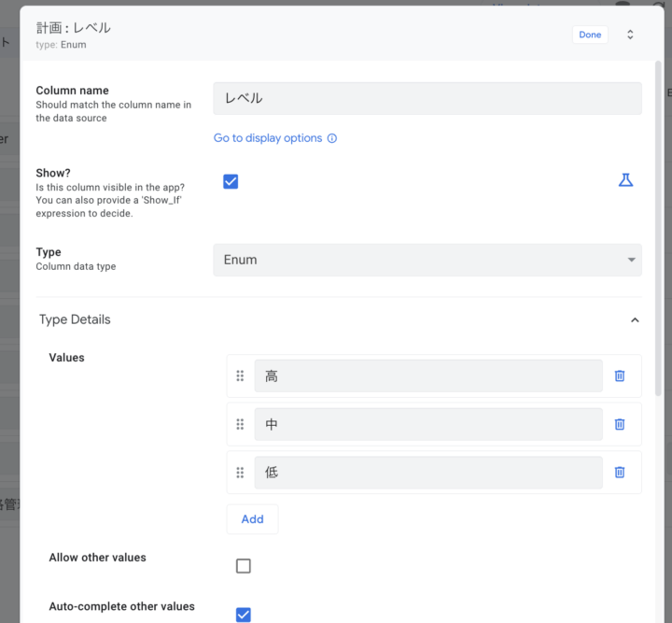
Task: Click the up/down column navigation arrows
Action: [630, 35]
